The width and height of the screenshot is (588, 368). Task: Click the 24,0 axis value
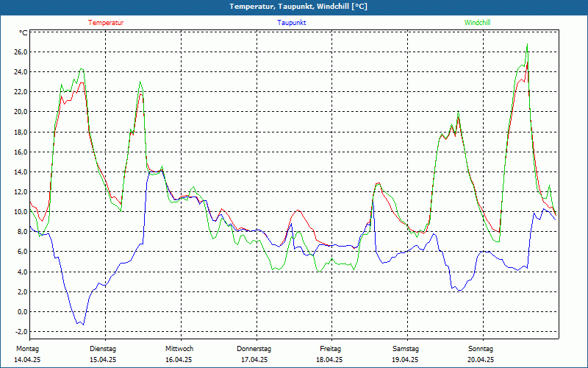(21, 71)
